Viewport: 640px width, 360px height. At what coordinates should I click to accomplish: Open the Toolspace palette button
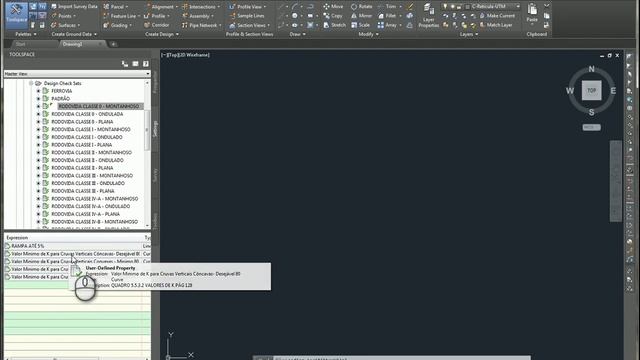[16, 14]
